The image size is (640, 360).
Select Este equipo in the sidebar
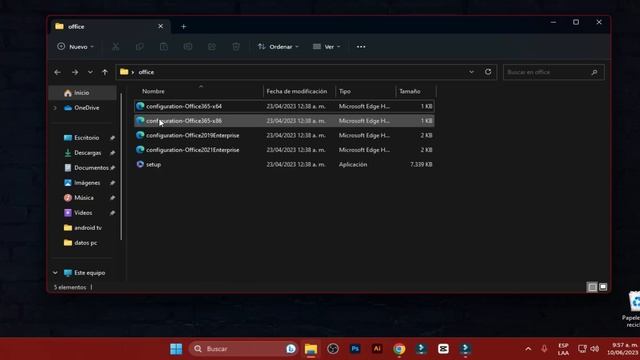tap(85, 273)
